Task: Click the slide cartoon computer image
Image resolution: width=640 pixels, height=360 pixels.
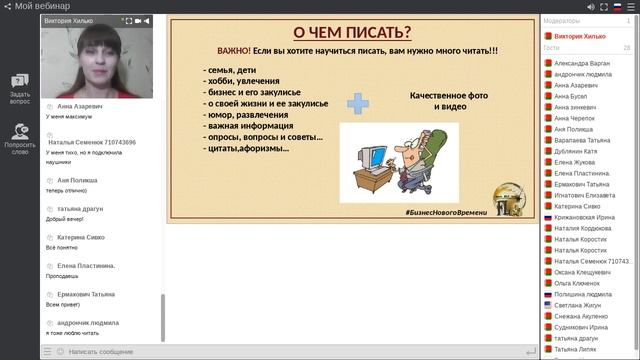Action: [x=399, y=162]
